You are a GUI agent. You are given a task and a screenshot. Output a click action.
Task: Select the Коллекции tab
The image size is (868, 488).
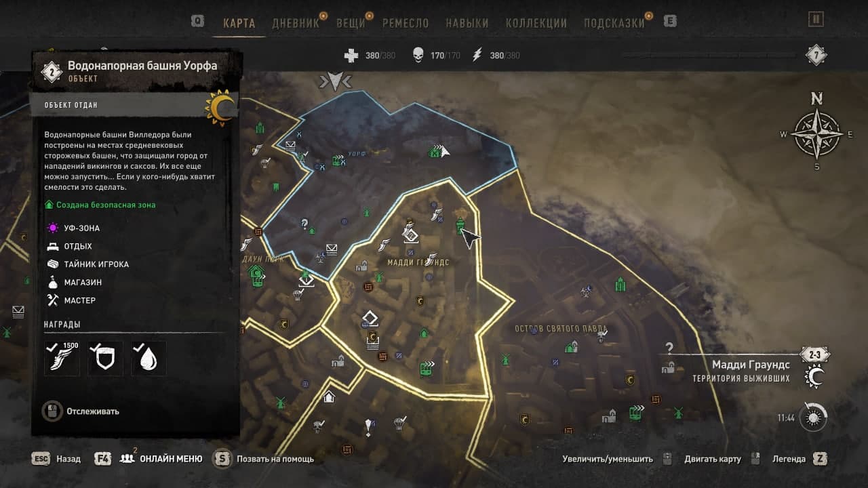pos(536,23)
